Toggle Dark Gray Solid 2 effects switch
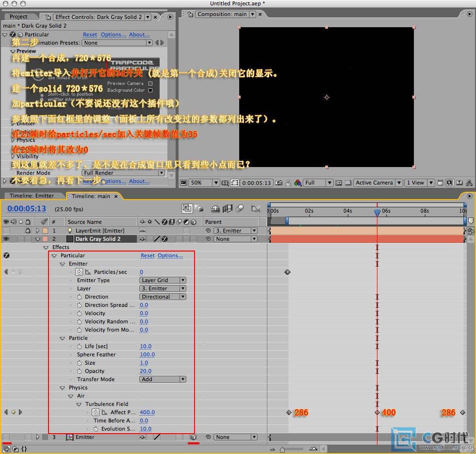The height and width of the screenshot is (454, 476). pyautogui.click(x=164, y=239)
